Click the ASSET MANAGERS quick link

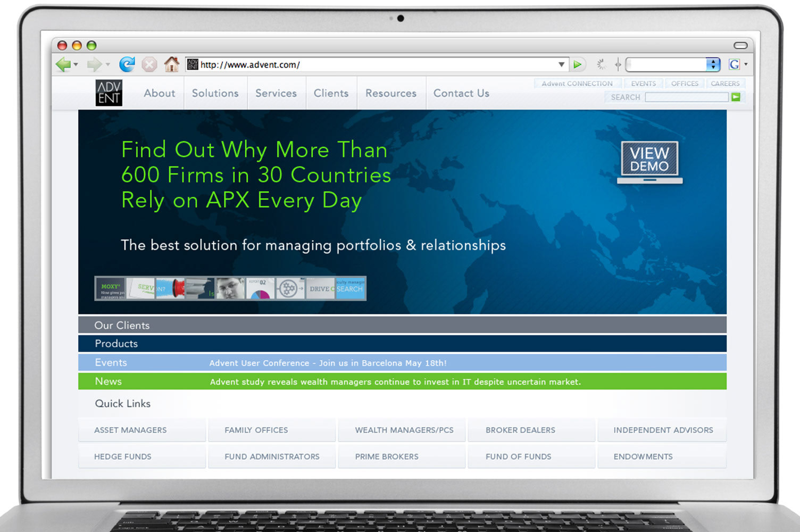click(x=142, y=430)
